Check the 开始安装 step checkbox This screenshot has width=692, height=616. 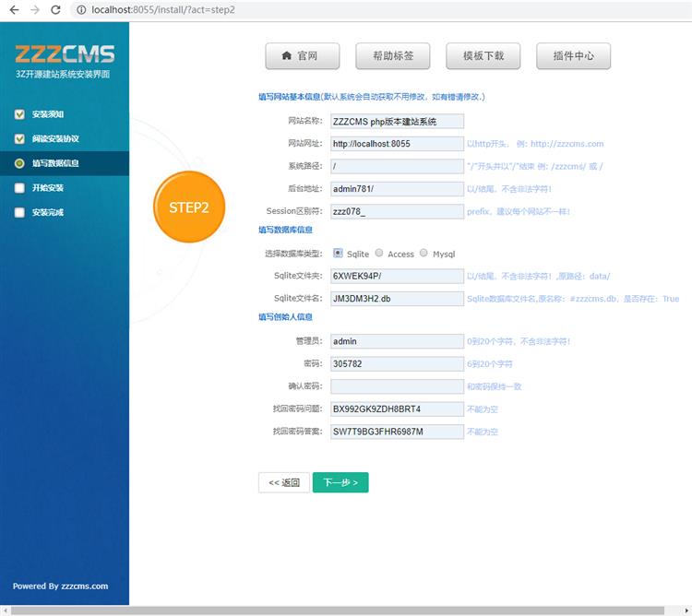tap(20, 188)
